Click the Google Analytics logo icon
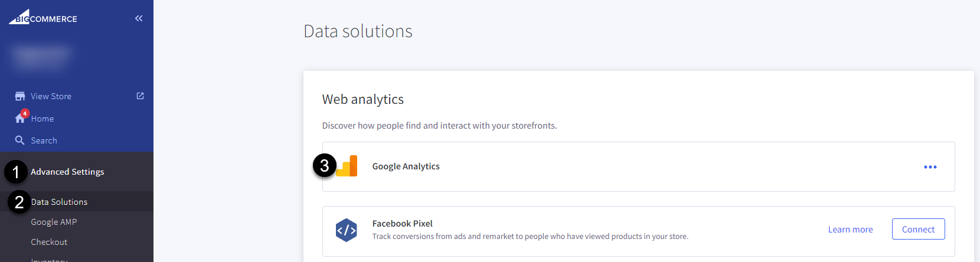The width and height of the screenshot is (980, 262). [x=347, y=166]
